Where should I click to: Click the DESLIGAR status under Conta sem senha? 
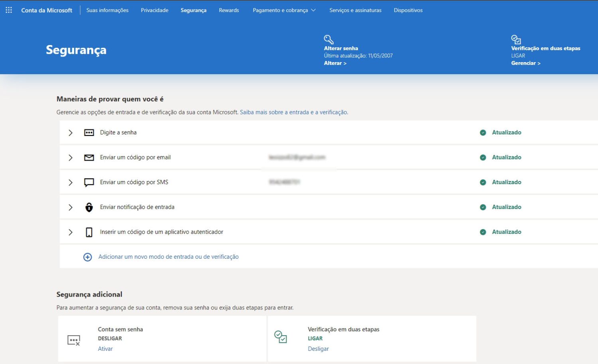pos(110,338)
